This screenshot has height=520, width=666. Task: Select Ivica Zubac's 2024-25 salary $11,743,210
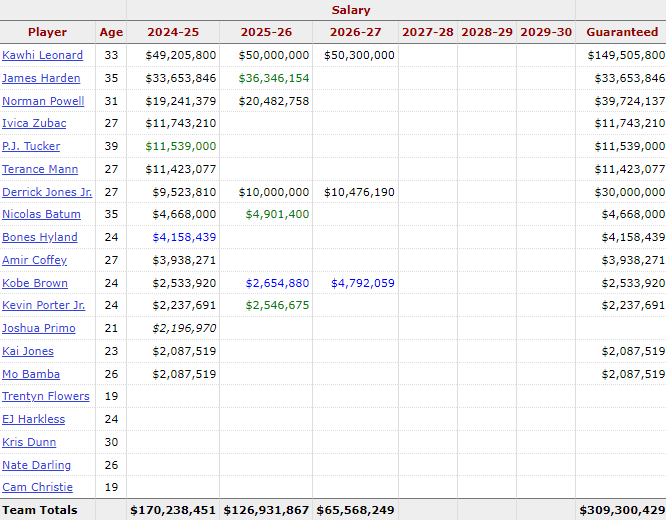point(181,123)
